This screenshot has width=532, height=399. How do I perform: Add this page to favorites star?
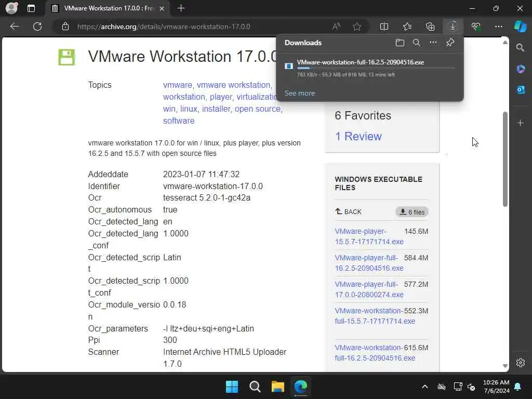pyautogui.click(x=357, y=26)
